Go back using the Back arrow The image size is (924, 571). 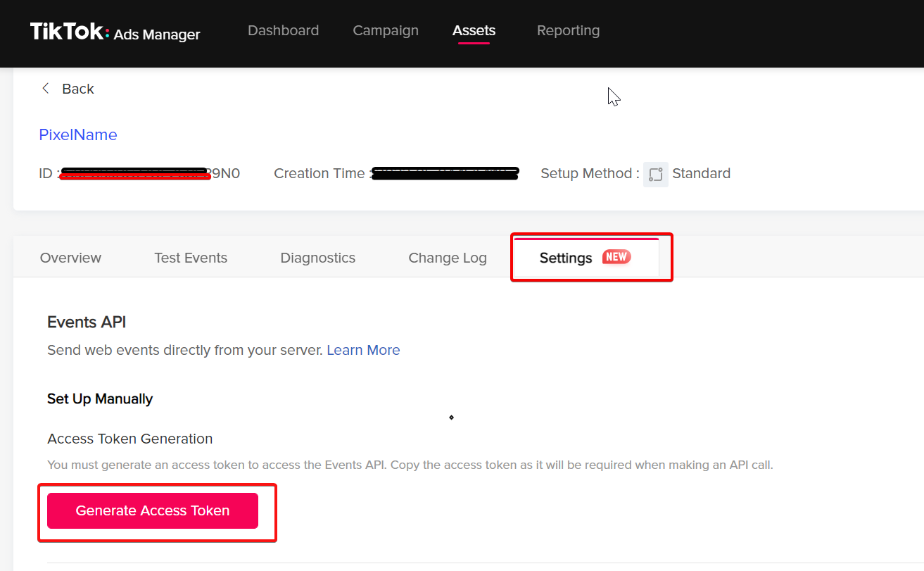point(46,88)
